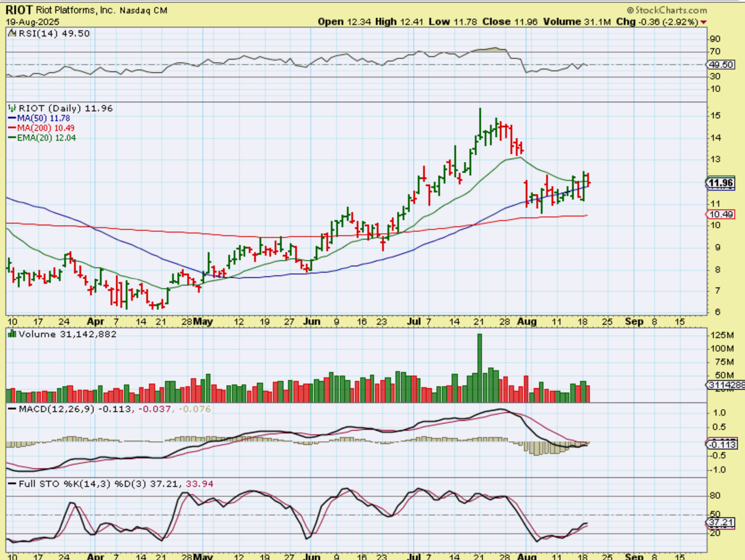Select the MACD(12,26,9) indicator label
This screenshot has width=745, height=560.
point(56,409)
